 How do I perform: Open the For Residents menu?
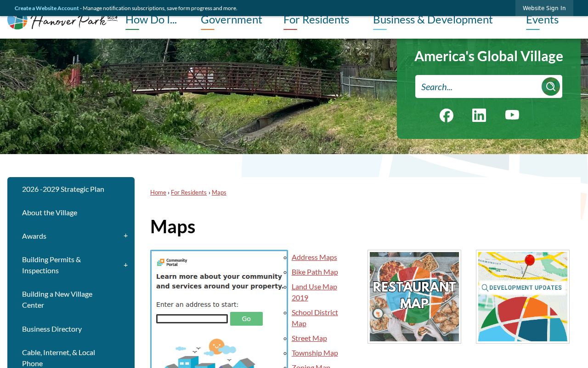316,20
